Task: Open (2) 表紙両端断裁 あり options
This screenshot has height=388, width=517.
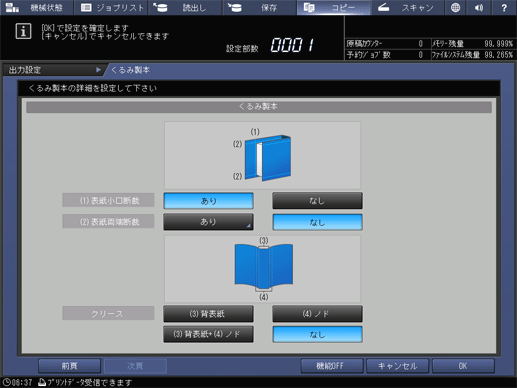Action: 208,222
